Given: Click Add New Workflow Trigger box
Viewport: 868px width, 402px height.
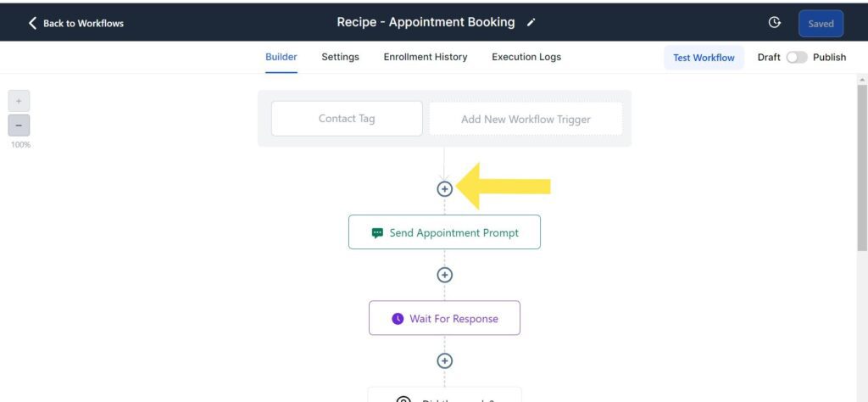Looking at the screenshot, I should pos(526,120).
